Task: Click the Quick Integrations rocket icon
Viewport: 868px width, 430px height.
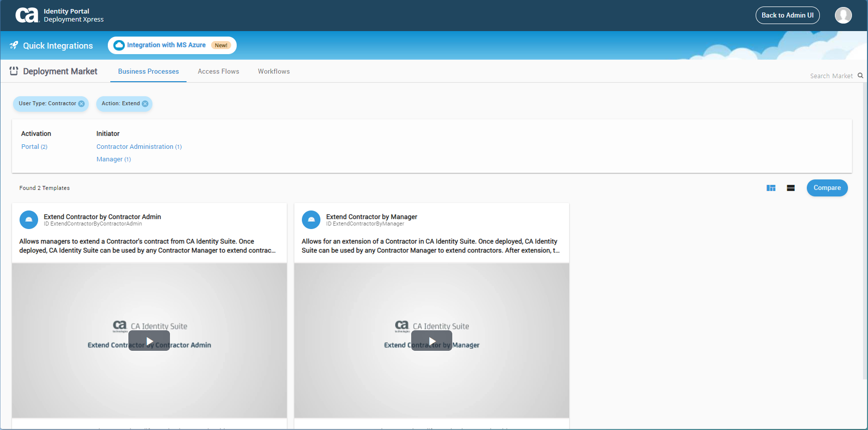Action: click(x=14, y=46)
